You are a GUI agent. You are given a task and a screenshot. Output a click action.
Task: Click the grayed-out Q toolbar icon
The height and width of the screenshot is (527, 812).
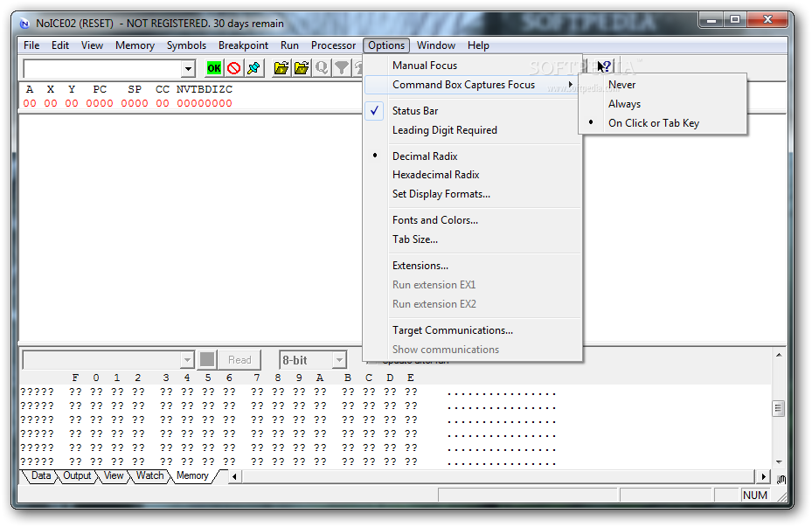point(322,68)
